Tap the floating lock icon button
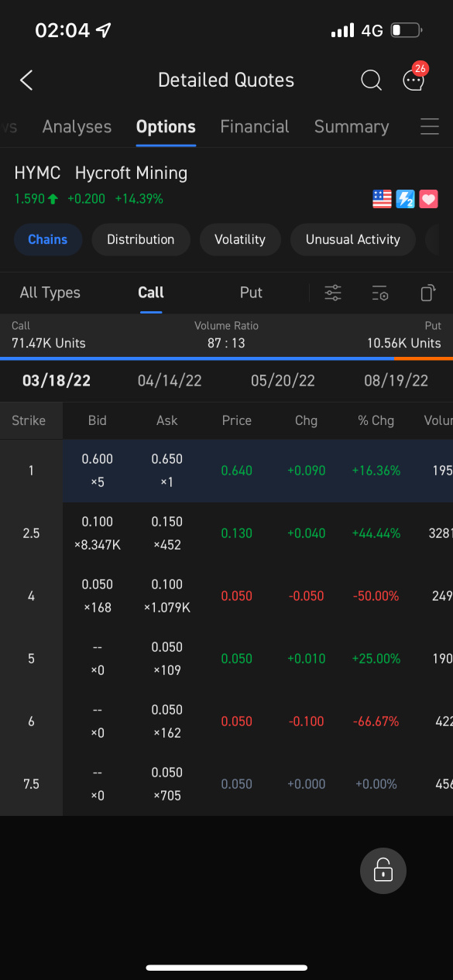Image resolution: width=453 pixels, height=980 pixels. [x=383, y=871]
